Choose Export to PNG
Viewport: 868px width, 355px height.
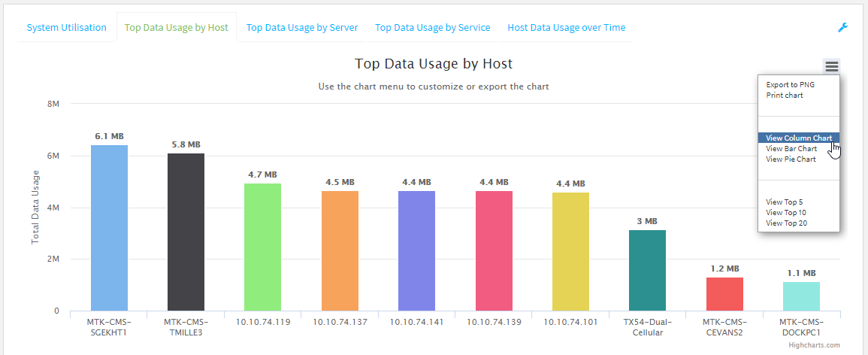point(790,84)
